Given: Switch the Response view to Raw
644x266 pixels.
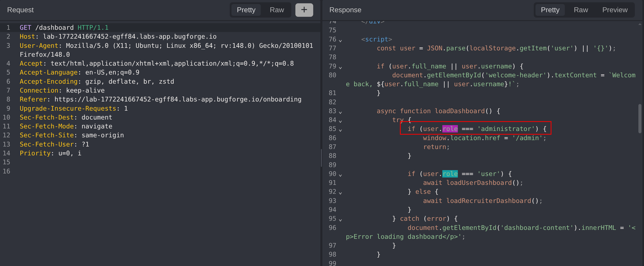Looking at the screenshot, I should pyautogui.click(x=581, y=10).
